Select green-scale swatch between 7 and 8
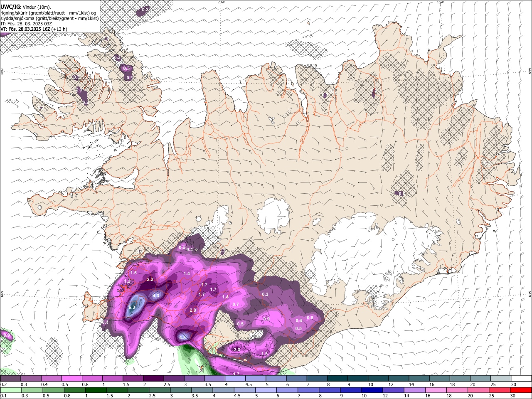This screenshot has height=399, width=532. tap(308, 390)
